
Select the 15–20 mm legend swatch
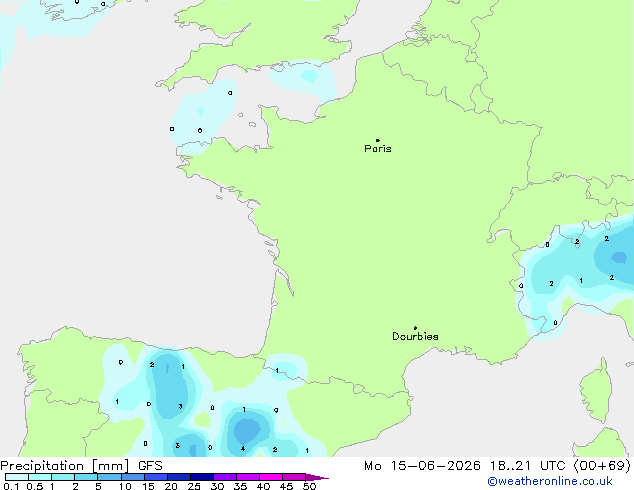tap(156, 477)
